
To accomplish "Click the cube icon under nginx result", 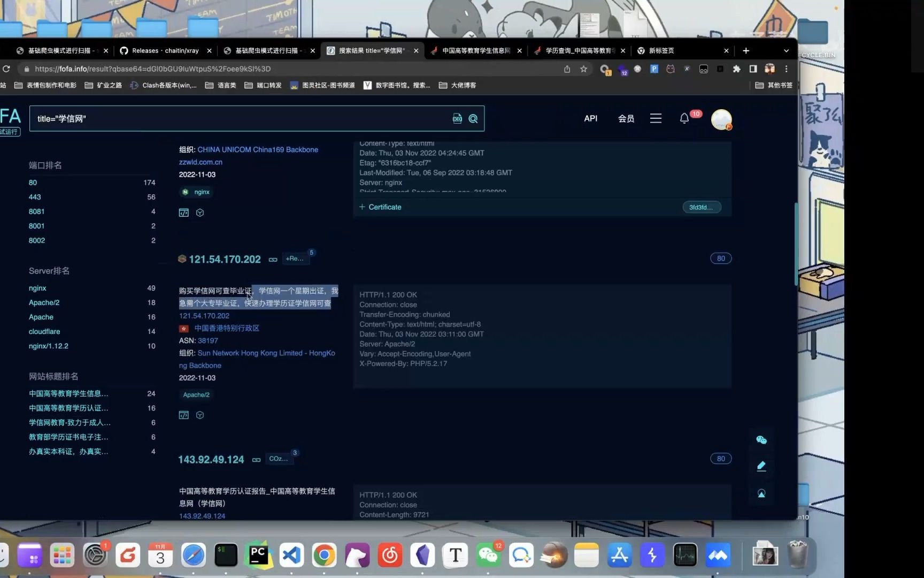I will [200, 212].
